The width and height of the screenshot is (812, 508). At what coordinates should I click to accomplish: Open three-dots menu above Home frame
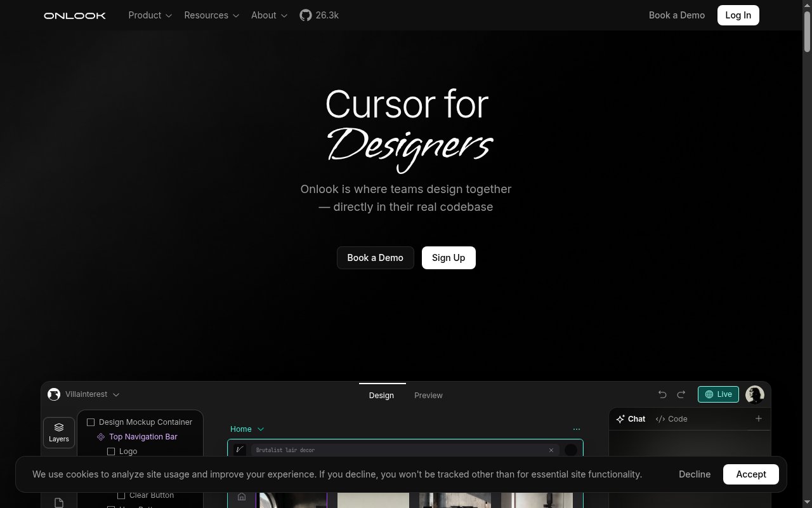[x=577, y=429]
